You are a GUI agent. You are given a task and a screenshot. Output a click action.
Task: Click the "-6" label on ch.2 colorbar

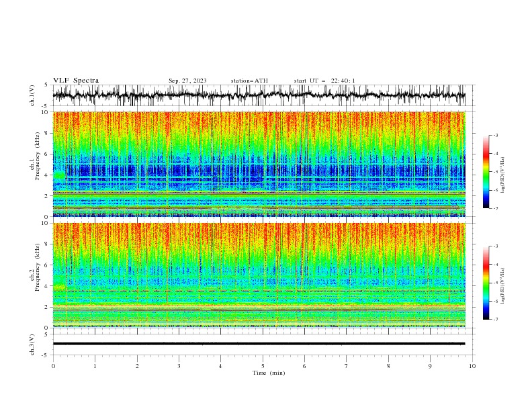pyautogui.click(x=496, y=301)
